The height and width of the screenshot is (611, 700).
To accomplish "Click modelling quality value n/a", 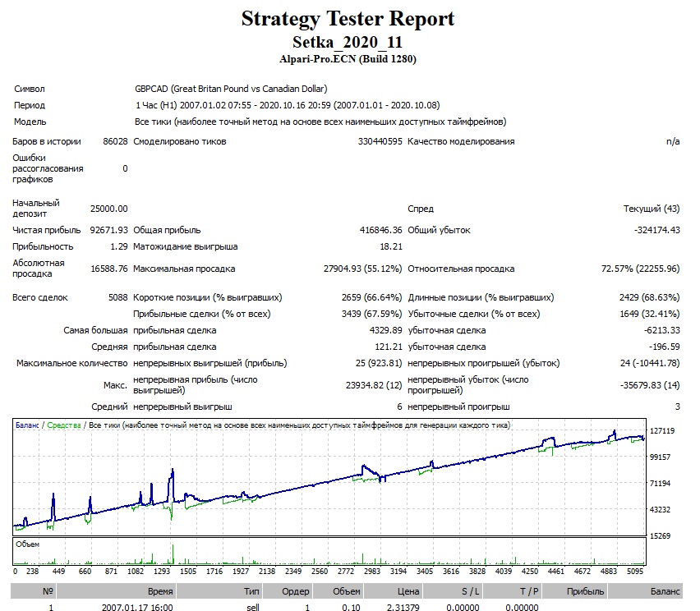I will (x=673, y=141).
